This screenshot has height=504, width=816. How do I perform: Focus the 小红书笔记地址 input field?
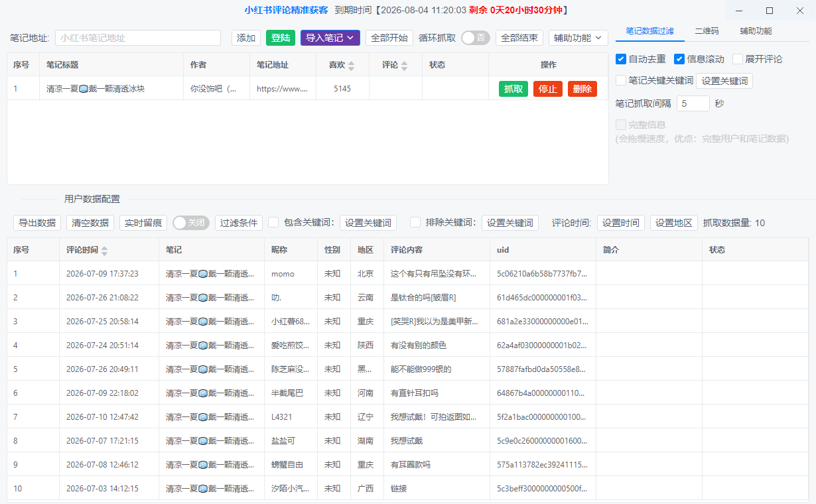pyautogui.click(x=138, y=38)
